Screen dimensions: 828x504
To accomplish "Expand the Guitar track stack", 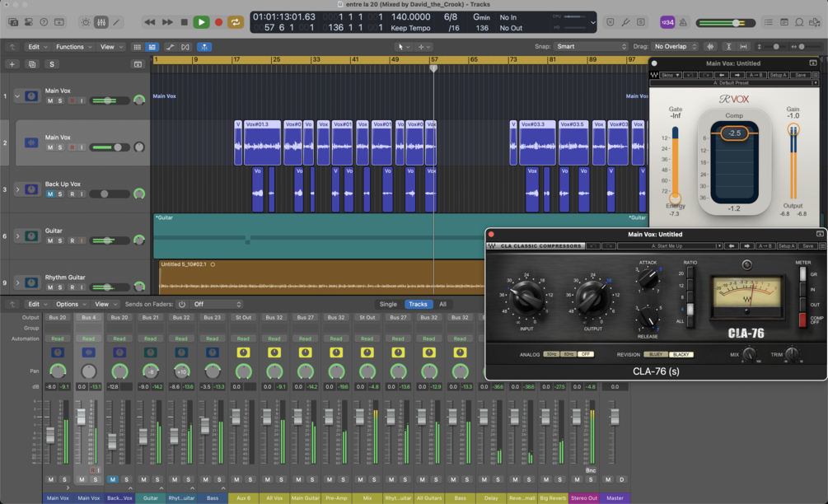I will 17,236.
